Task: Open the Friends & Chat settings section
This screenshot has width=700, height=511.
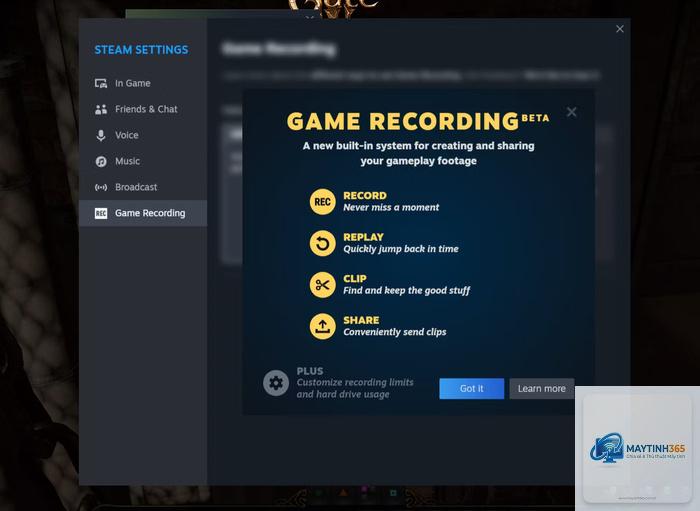Action: (143, 109)
